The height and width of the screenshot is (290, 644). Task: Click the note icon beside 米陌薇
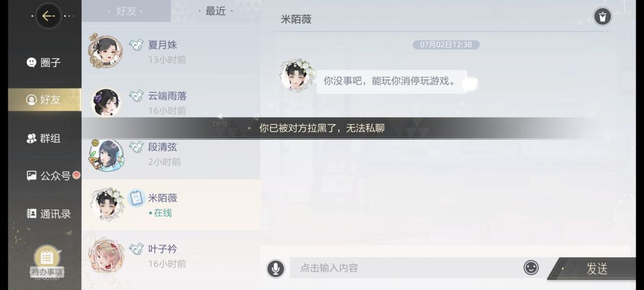[136, 198]
